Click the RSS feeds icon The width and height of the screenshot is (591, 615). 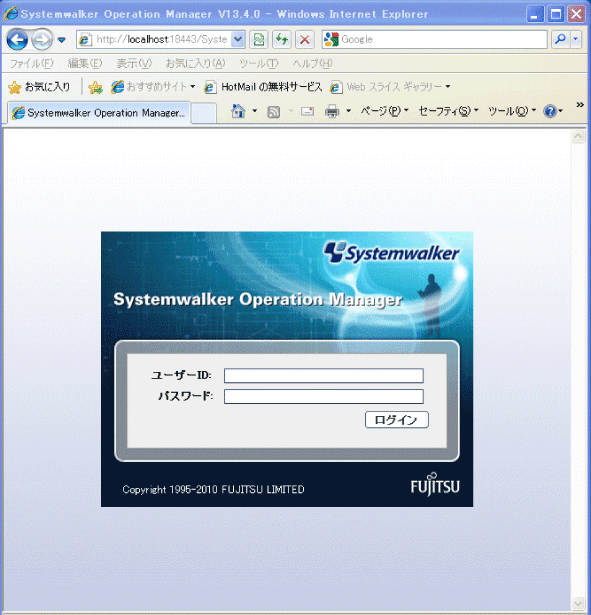tap(273, 112)
